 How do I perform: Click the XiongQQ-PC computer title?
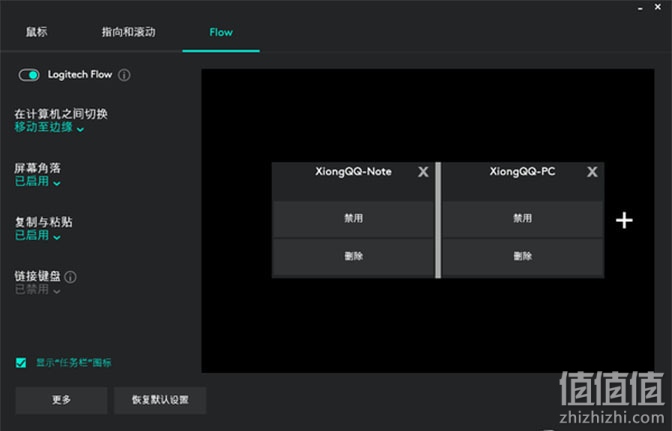pos(522,172)
